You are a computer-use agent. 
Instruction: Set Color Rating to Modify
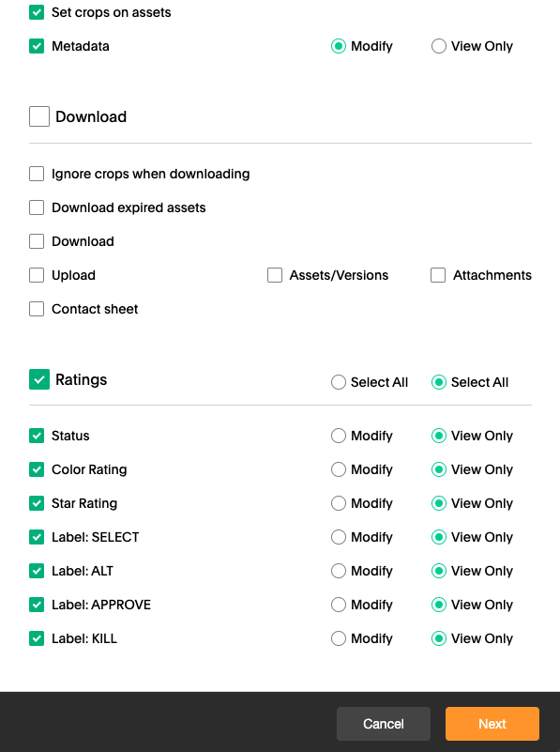click(339, 469)
